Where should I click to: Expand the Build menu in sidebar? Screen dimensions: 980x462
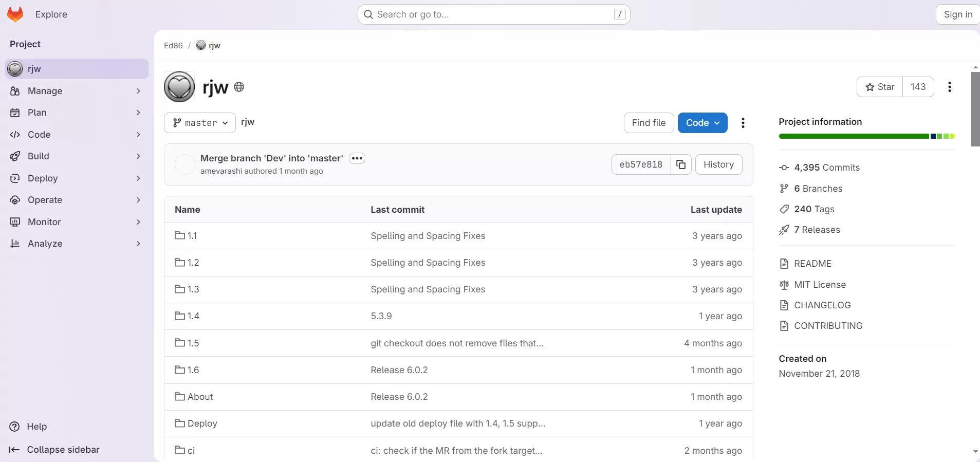(75, 156)
